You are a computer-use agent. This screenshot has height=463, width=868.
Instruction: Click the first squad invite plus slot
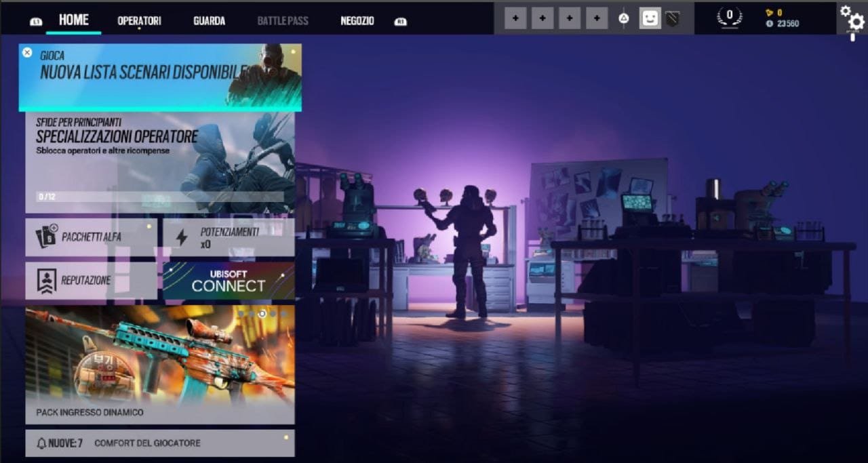click(515, 18)
